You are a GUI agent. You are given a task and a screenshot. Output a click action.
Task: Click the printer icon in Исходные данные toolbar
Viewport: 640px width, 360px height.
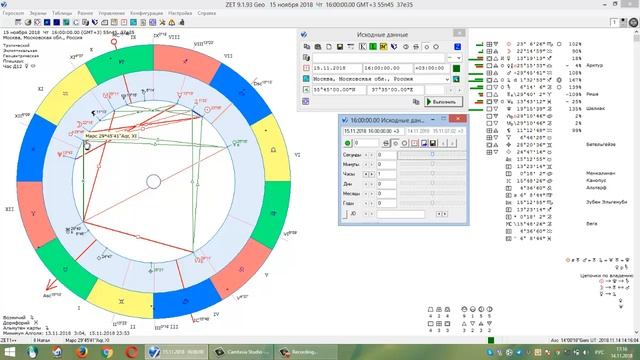coord(416,47)
